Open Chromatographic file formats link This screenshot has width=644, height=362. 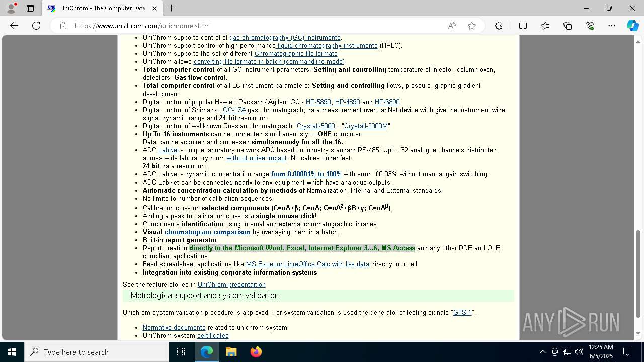(x=296, y=54)
